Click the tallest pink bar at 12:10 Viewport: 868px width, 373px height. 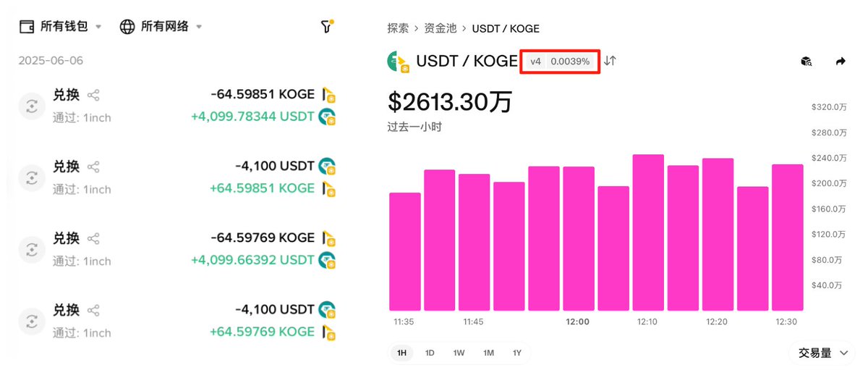click(x=648, y=232)
